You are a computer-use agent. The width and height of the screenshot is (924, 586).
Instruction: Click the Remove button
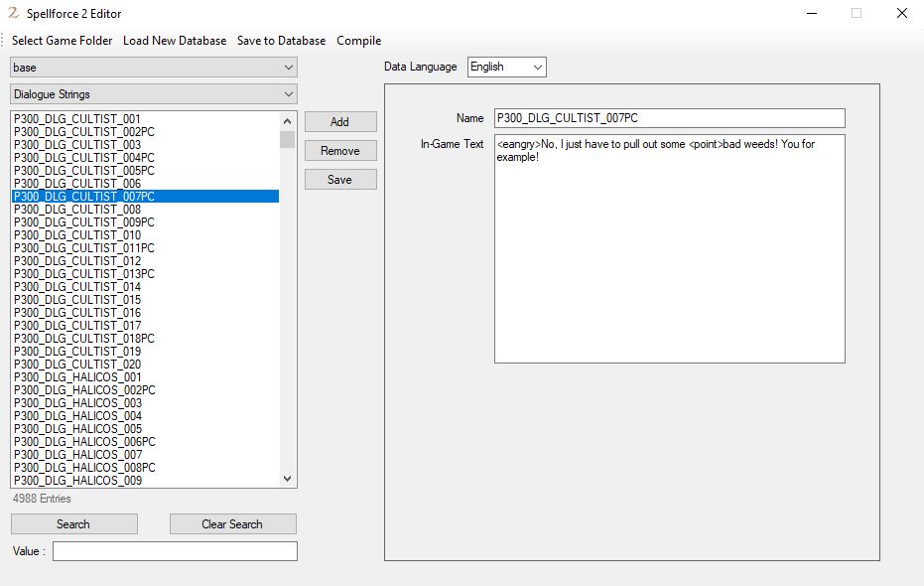point(340,150)
